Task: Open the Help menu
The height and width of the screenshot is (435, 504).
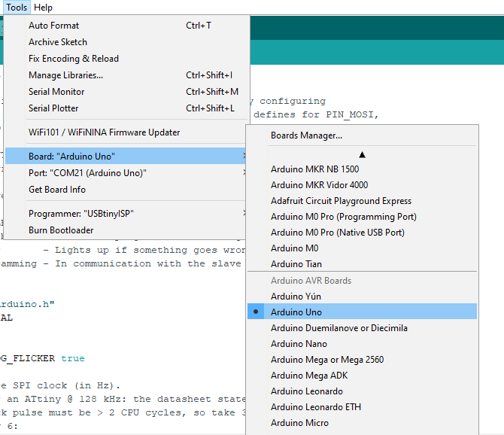Action: coord(44,8)
